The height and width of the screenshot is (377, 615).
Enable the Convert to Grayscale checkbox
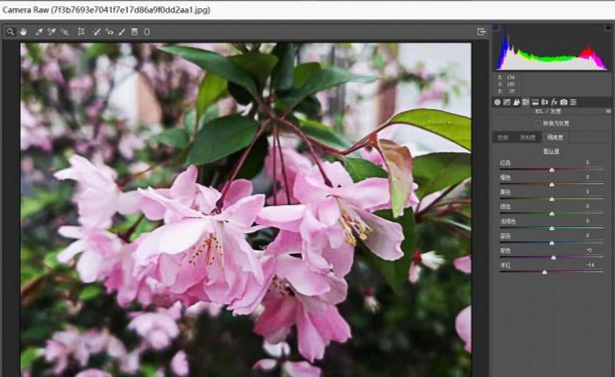[538, 123]
